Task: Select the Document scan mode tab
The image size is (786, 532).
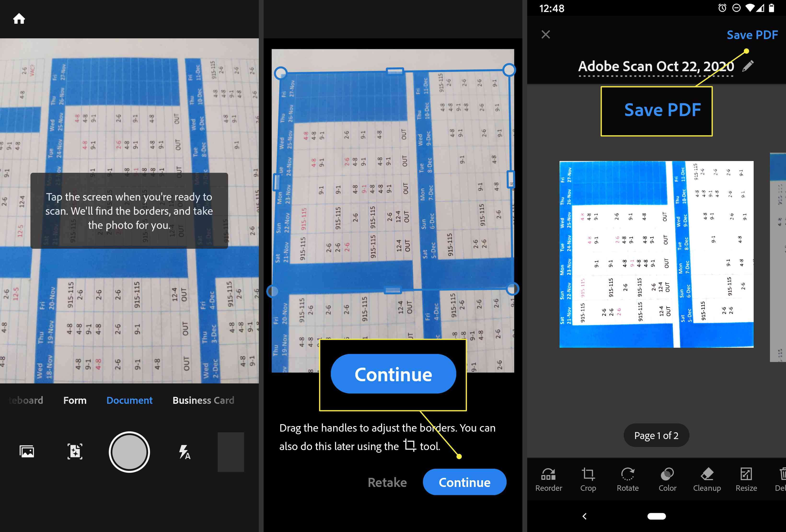Action: point(128,399)
